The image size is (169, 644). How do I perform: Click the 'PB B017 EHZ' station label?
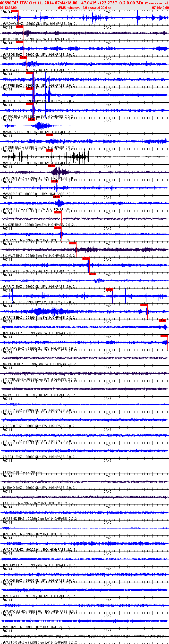[x=12, y=410]
